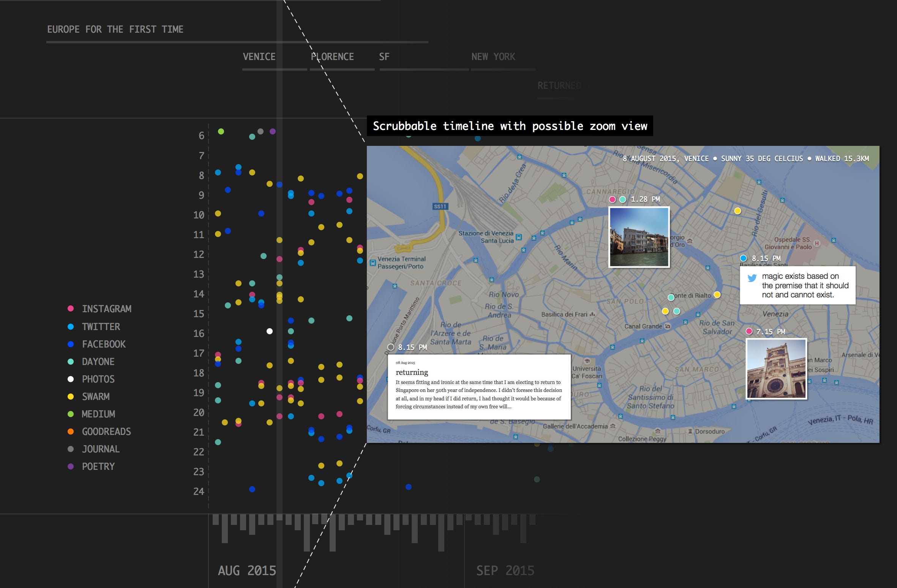Toggle the Poetry legend dot
Screen dimensions: 897x588
(71, 466)
